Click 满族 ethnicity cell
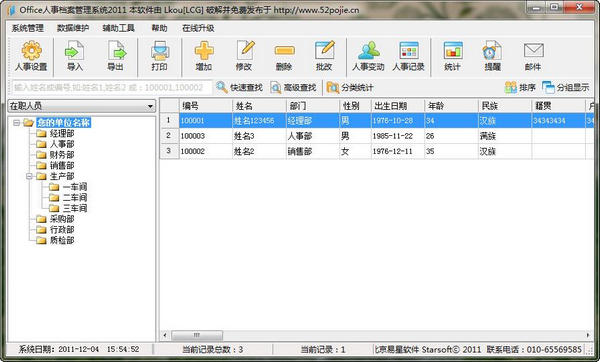The image size is (600, 362). pyautogui.click(x=505, y=136)
